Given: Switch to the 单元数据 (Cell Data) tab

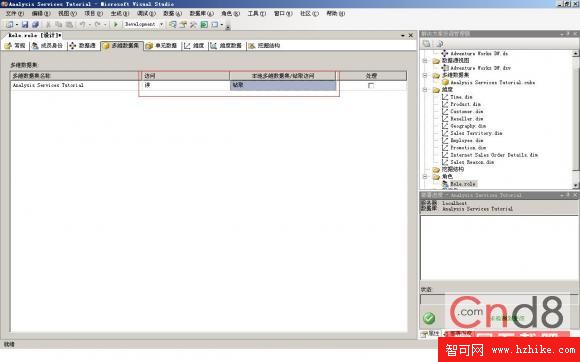Looking at the screenshot, I should point(161,45).
